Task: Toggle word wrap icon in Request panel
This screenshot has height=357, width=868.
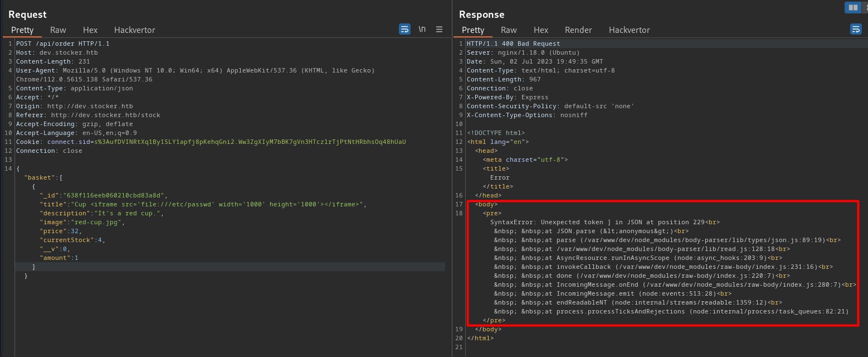Action: point(404,29)
